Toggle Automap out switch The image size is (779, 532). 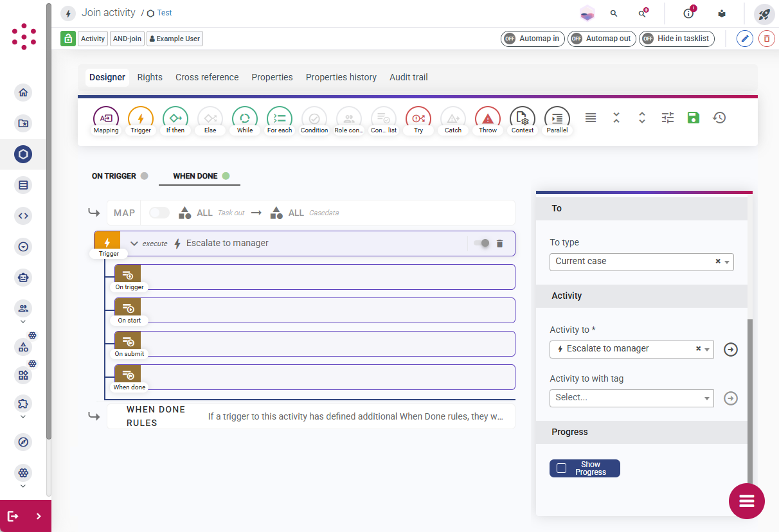pyautogui.click(x=602, y=39)
